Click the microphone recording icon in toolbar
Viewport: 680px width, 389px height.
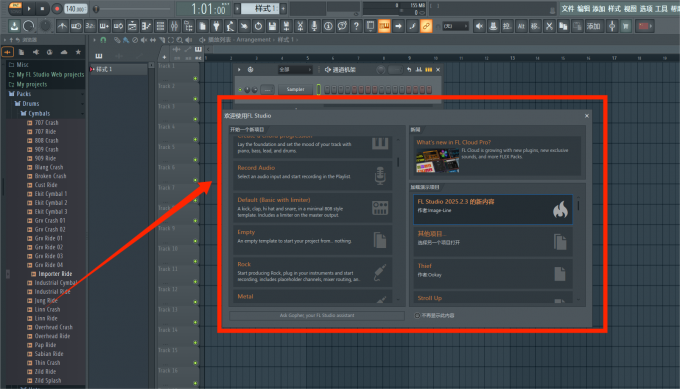click(x=314, y=26)
